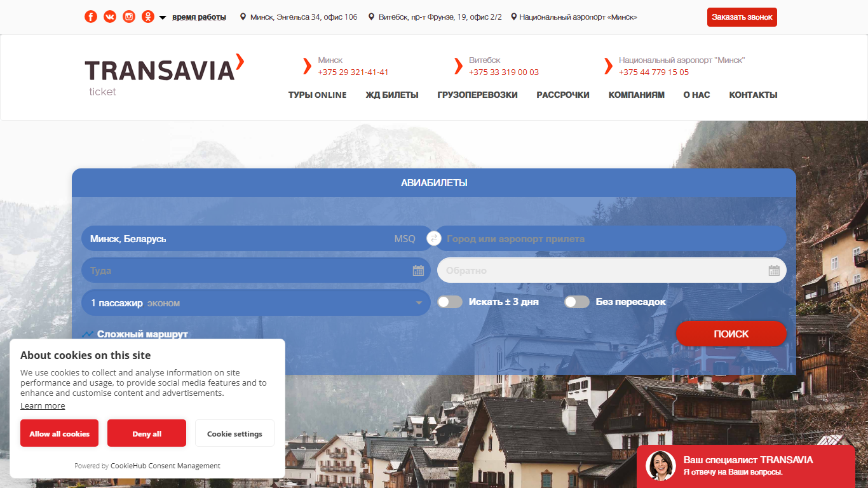Open the 'КОНТАКТЫ' menu item

[753, 95]
